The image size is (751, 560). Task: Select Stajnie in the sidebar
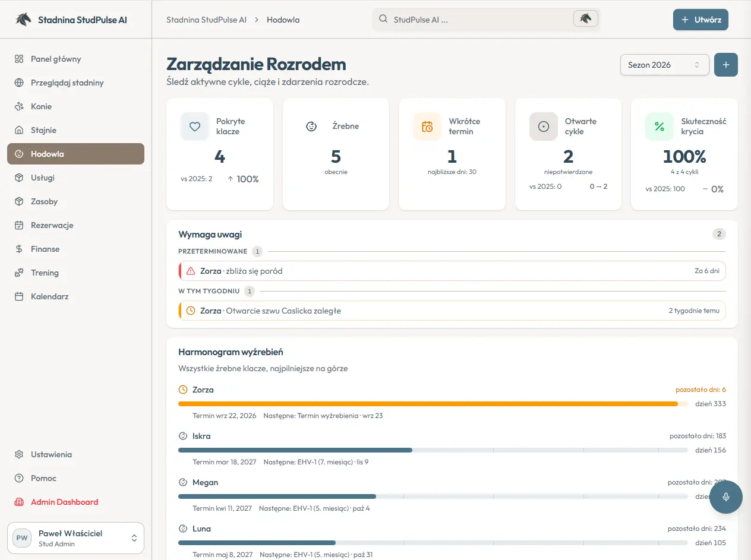point(75,130)
